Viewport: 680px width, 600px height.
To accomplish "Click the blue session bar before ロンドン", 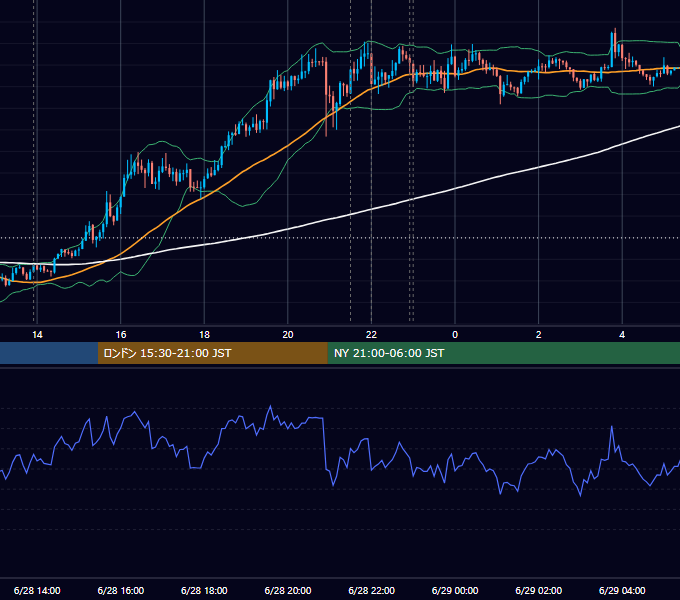I will tap(49, 353).
